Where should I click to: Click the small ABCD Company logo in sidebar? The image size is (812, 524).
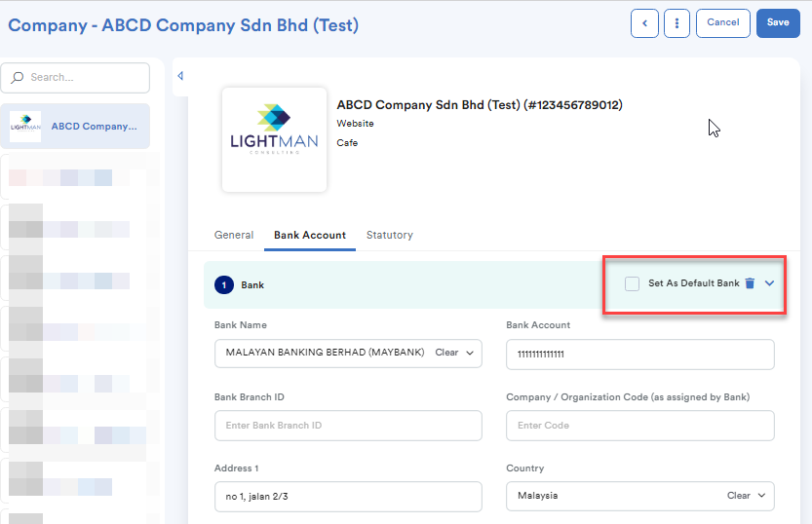pos(25,127)
